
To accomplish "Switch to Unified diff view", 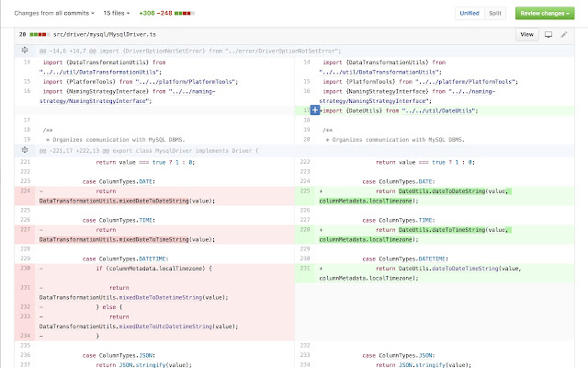I will [x=469, y=13].
